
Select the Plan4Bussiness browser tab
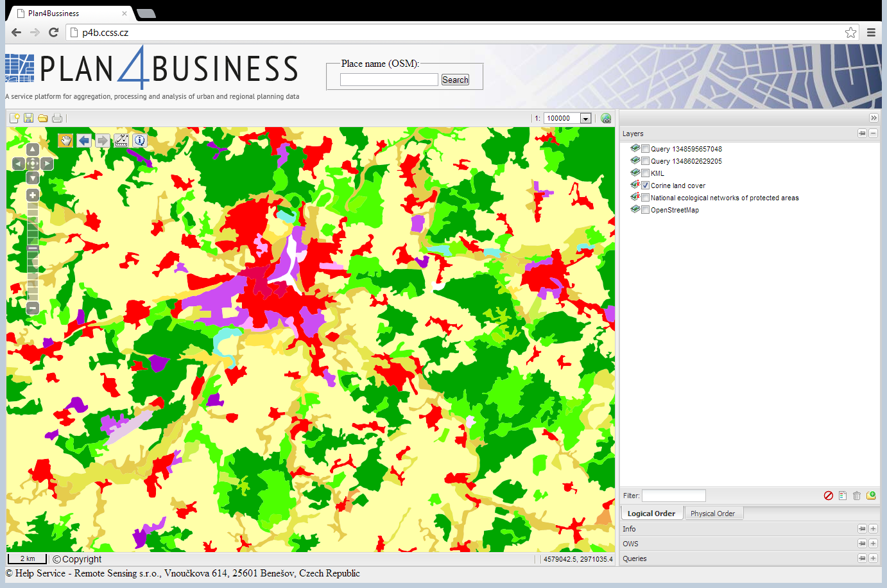point(69,13)
